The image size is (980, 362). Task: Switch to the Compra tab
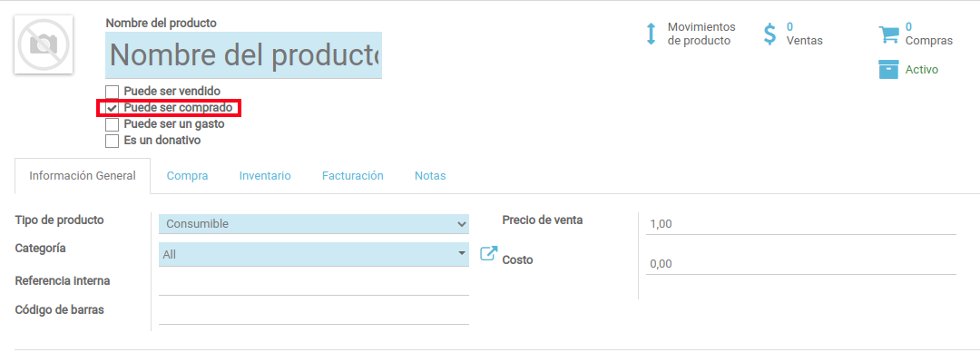pos(187,176)
